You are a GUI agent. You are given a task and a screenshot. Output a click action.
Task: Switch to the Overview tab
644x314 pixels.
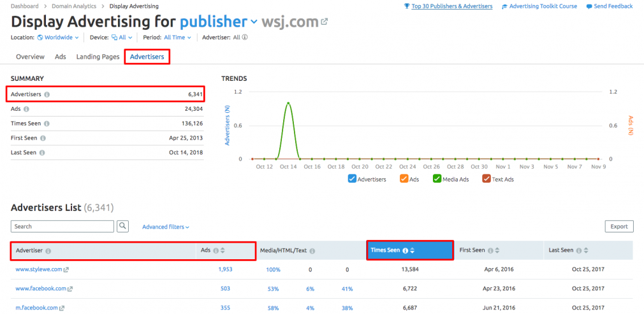(30, 57)
